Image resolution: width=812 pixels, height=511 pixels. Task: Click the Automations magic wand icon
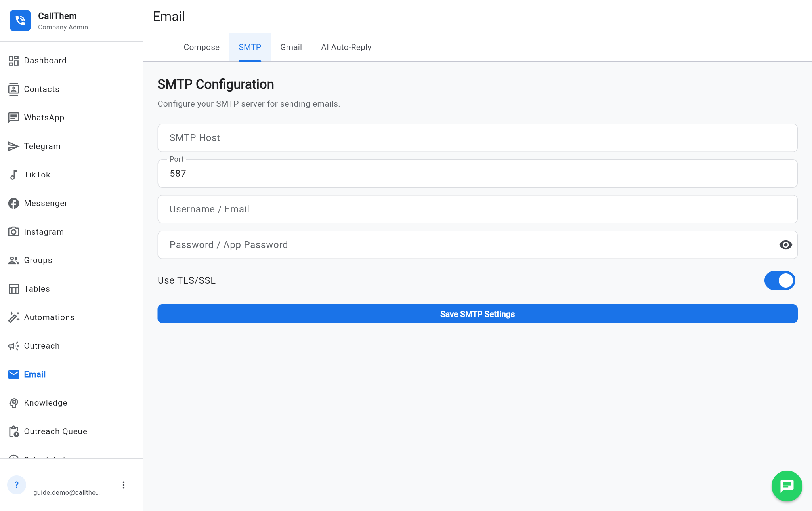[13, 317]
